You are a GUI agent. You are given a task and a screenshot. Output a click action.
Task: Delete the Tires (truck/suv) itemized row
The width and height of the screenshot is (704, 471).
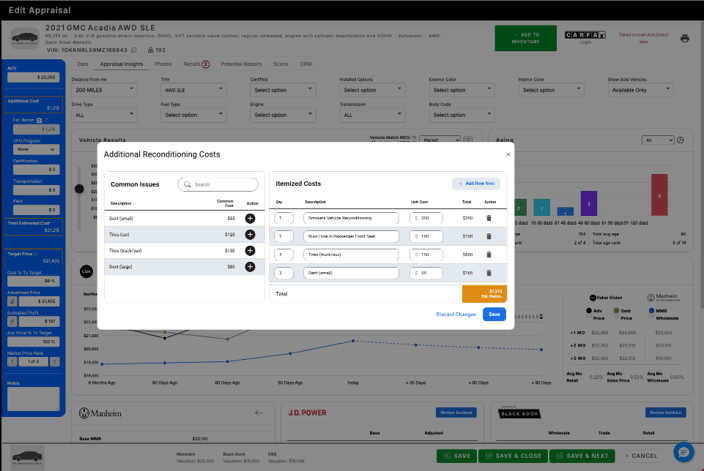coord(489,255)
